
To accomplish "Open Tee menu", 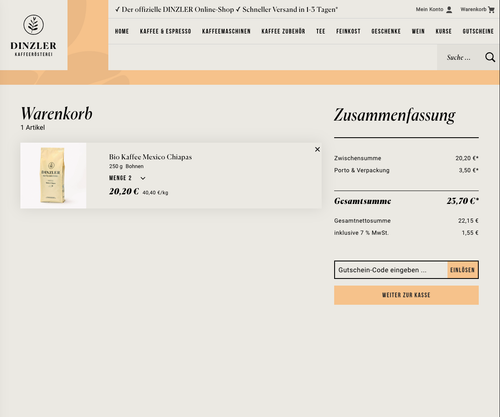I will tap(320, 31).
